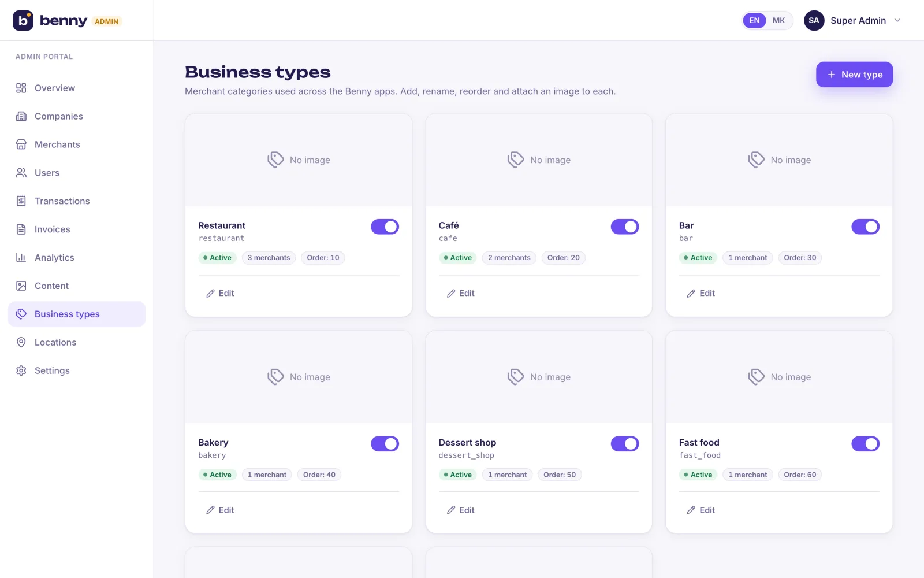This screenshot has width=924, height=578.
Task: Click the 'Order: 60' badge on Fast food
Action: pos(800,475)
